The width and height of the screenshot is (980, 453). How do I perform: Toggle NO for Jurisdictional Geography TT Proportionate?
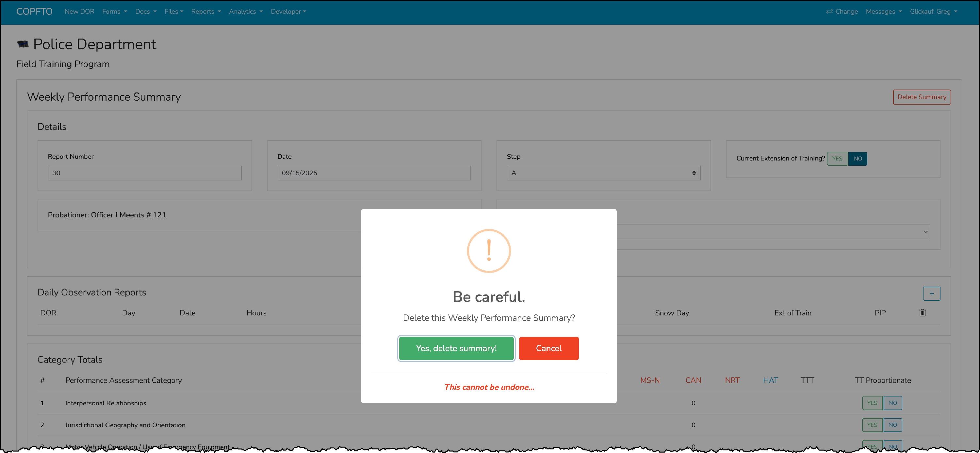(892, 425)
